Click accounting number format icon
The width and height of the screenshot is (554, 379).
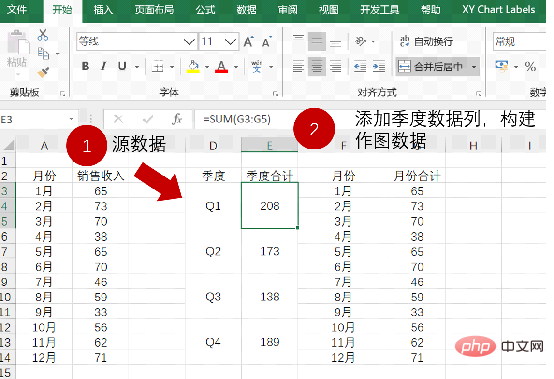point(502,66)
